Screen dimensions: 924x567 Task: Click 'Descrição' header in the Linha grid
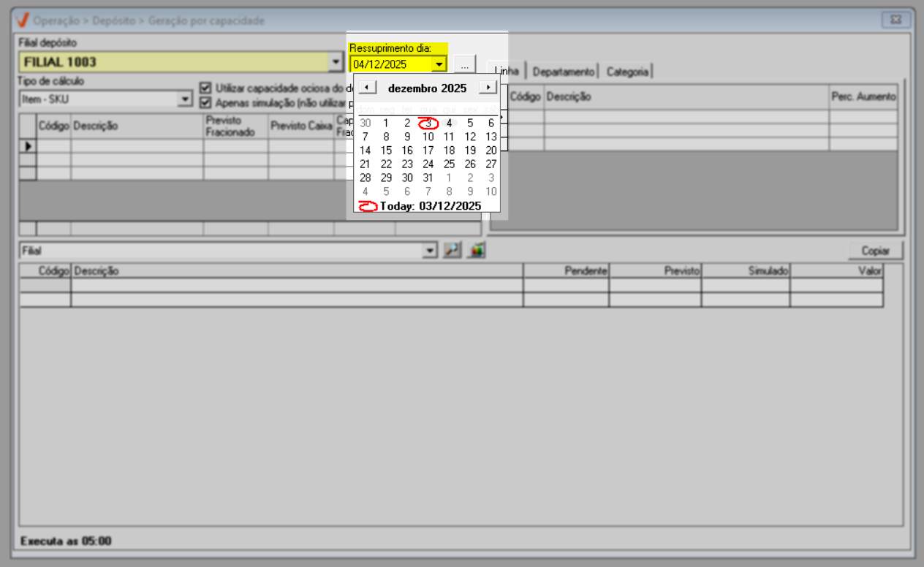(686, 96)
